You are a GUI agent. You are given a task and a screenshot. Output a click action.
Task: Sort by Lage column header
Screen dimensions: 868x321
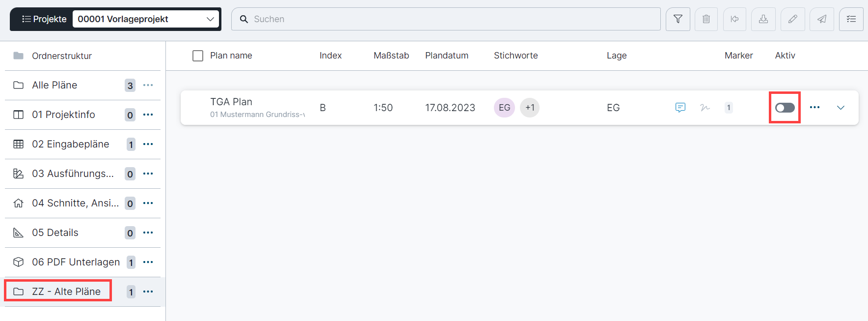[x=617, y=56]
